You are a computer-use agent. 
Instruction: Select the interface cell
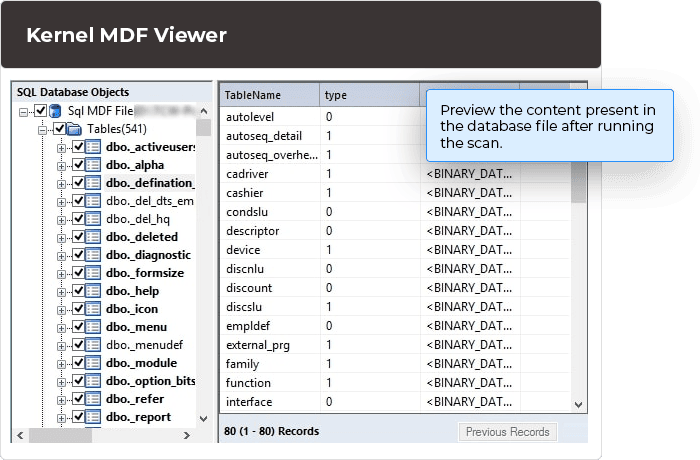point(270,402)
